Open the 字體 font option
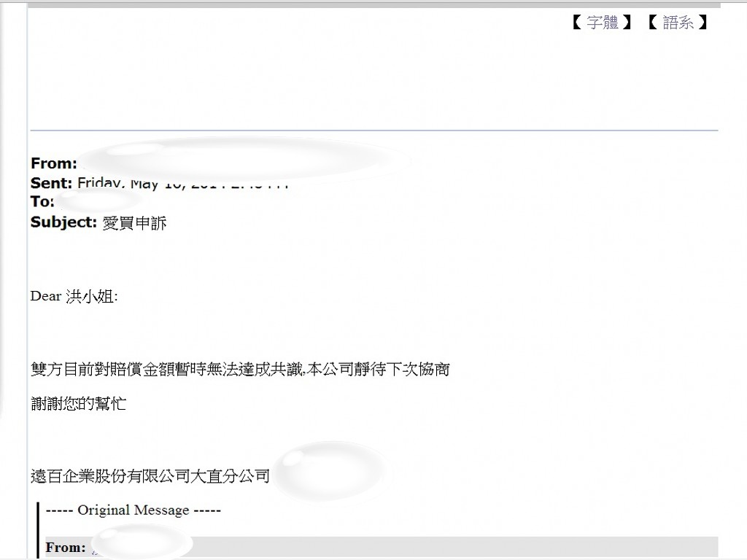Image resolution: width=747 pixels, height=560 pixels. click(x=602, y=23)
